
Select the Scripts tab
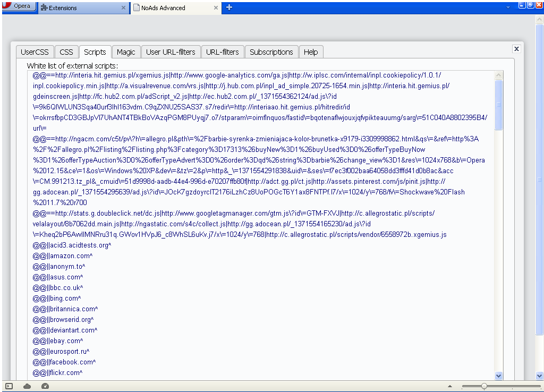[95, 52]
